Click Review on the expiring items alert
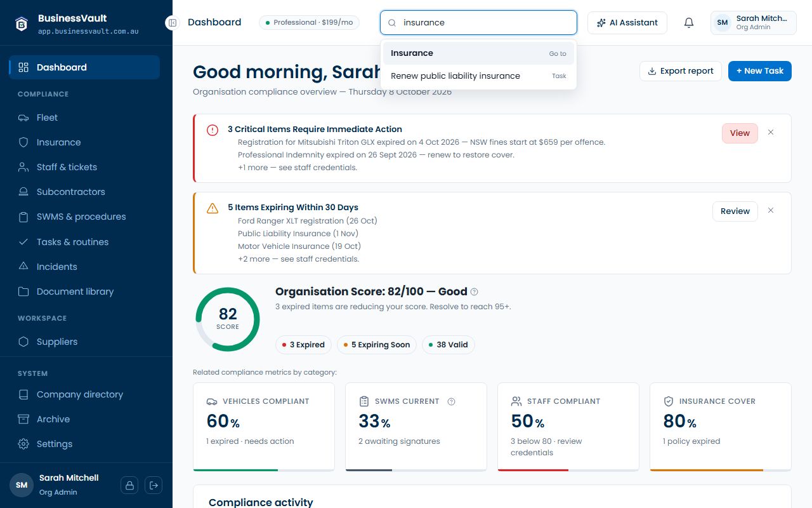Viewport: 812px width, 508px height. click(735, 211)
